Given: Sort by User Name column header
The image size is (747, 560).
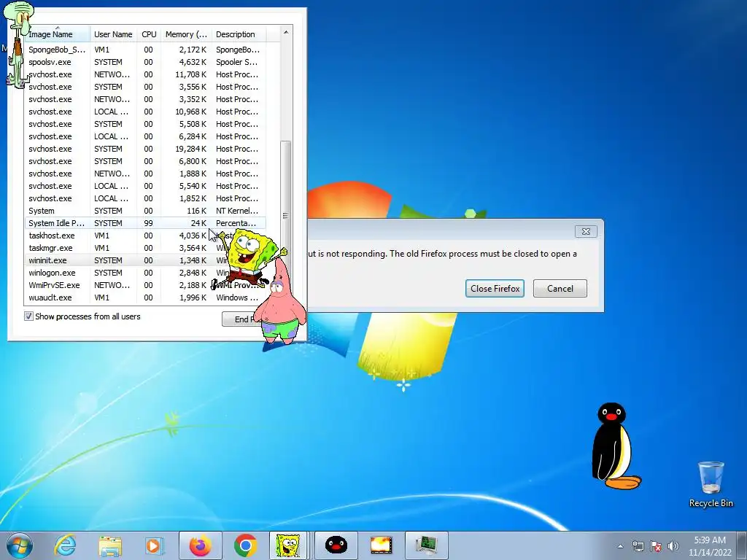Looking at the screenshot, I should pos(113,34).
